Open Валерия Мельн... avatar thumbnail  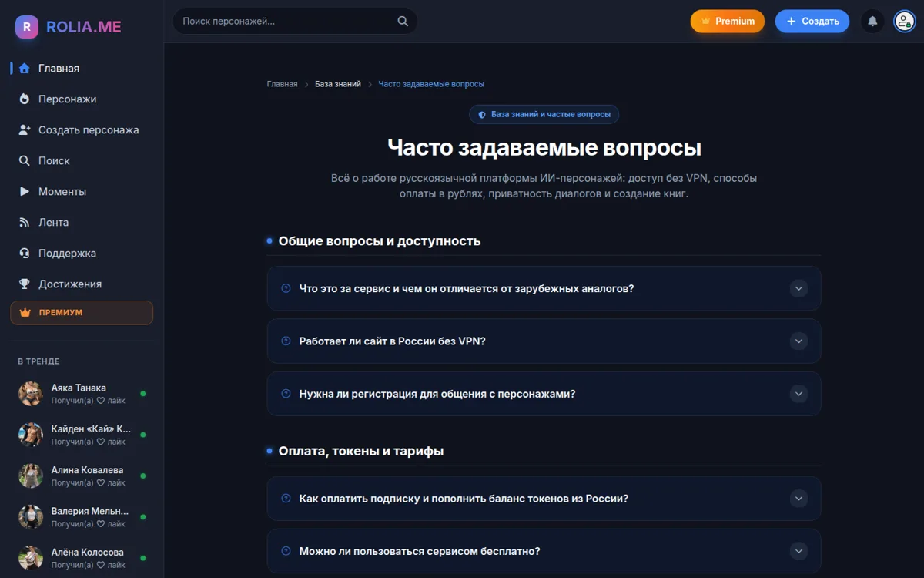(x=31, y=516)
